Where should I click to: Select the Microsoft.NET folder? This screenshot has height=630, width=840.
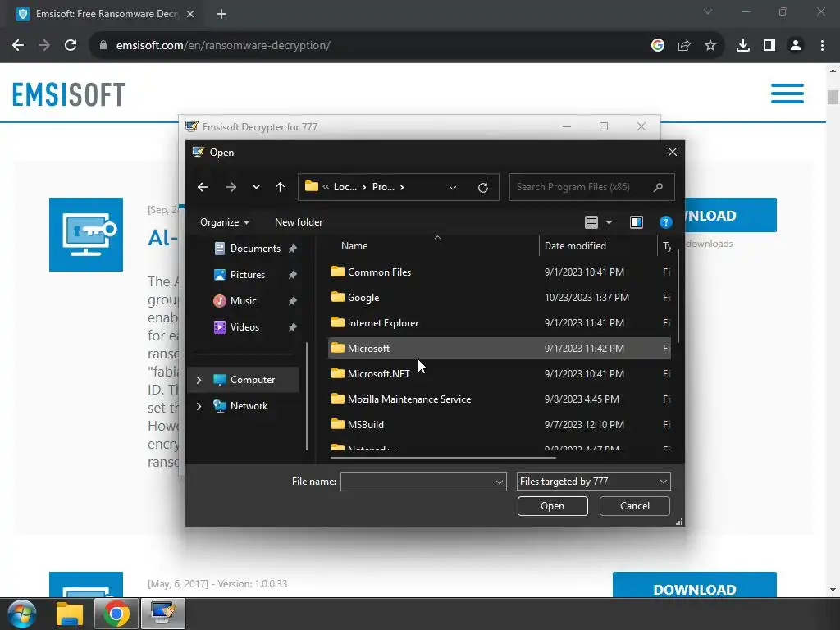pos(499,374)
